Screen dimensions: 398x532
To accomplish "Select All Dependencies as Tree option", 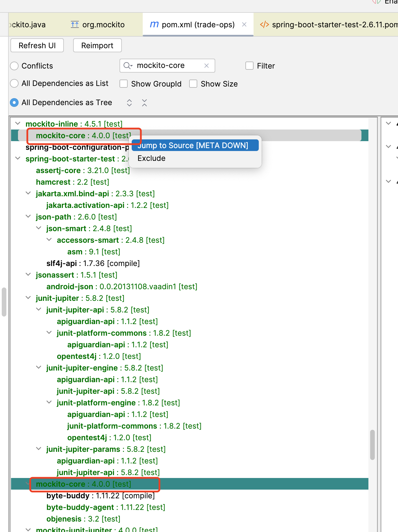I will click(14, 103).
